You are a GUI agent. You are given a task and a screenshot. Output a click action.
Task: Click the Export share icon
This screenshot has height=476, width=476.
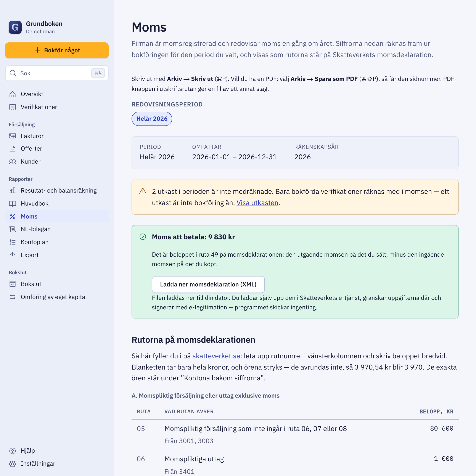click(13, 255)
